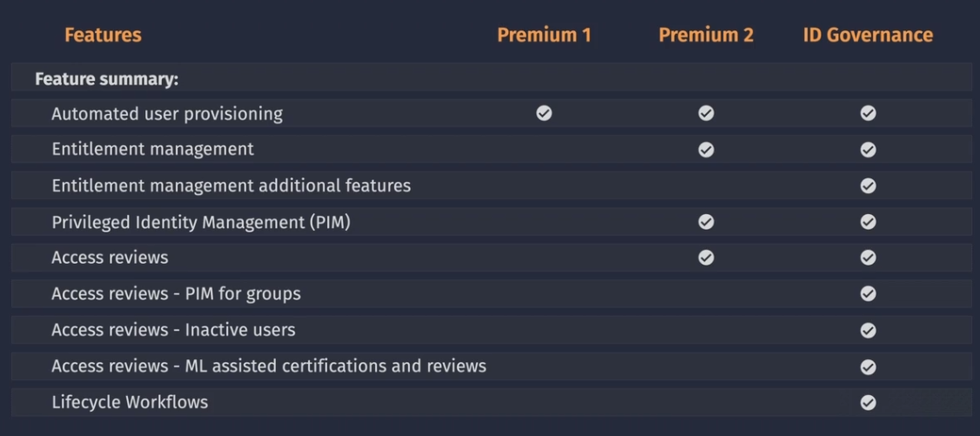Click Premium 2 checkmark for Entitlement management
This screenshot has width=980, height=436.
(x=706, y=150)
